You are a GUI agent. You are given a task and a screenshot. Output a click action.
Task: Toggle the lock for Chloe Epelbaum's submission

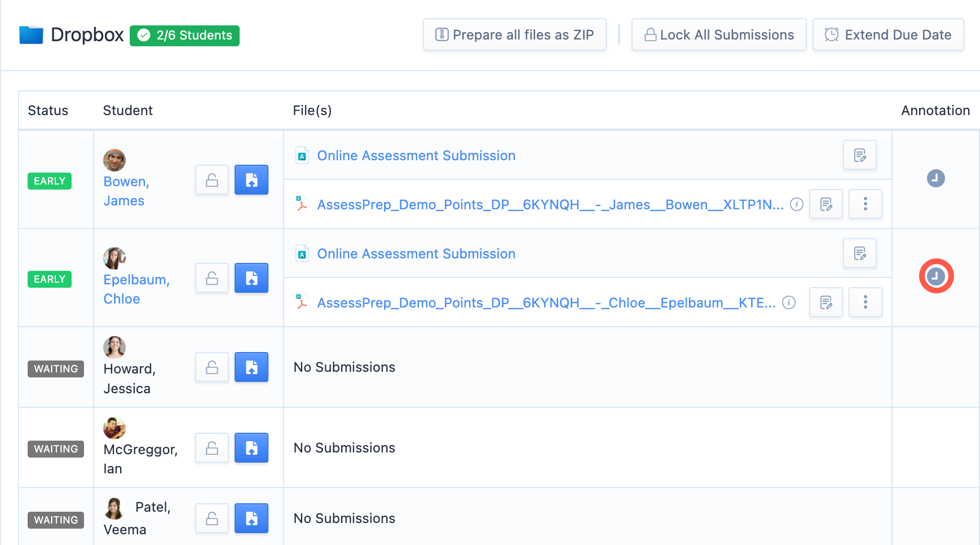211,278
